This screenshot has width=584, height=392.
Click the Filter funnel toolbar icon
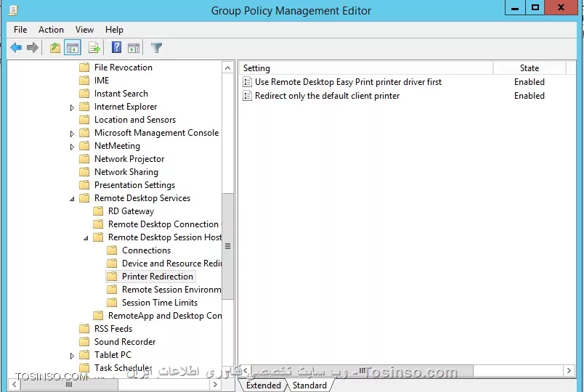156,48
